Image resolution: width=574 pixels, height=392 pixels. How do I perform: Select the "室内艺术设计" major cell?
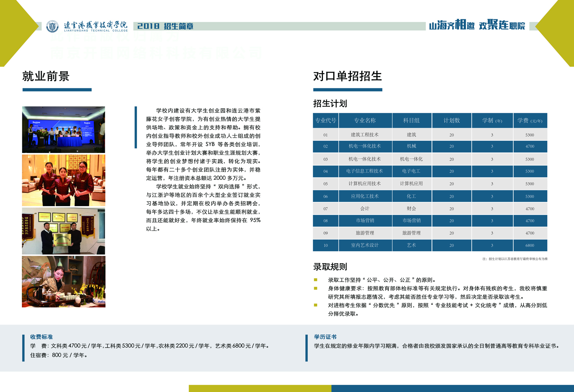[x=365, y=246]
